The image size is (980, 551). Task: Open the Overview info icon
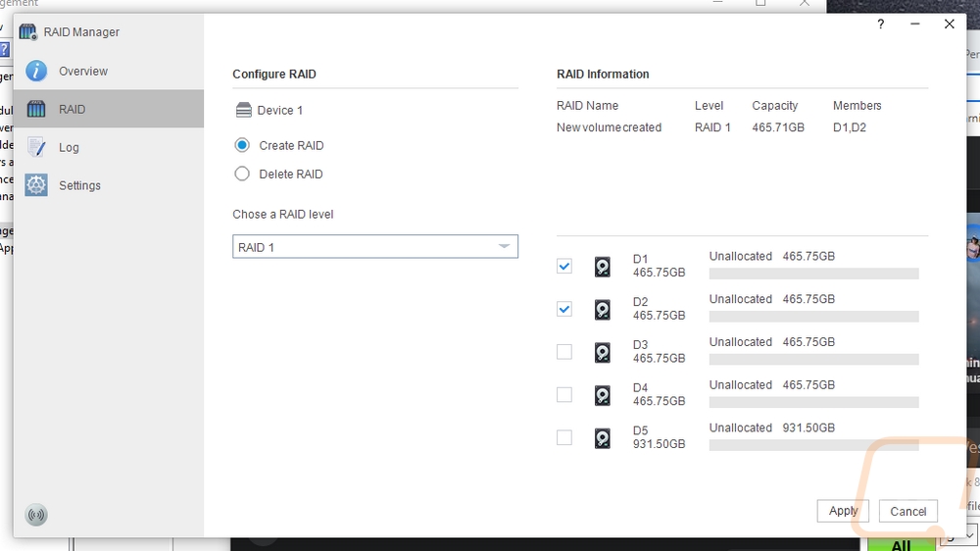[36, 72]
